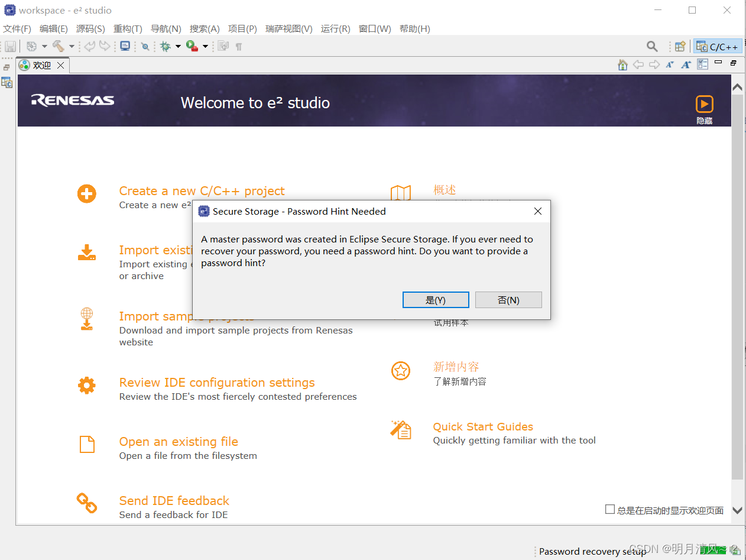Click 否(N) in password hint dialog
Screen dimensions: 746x560
(508, 300)
